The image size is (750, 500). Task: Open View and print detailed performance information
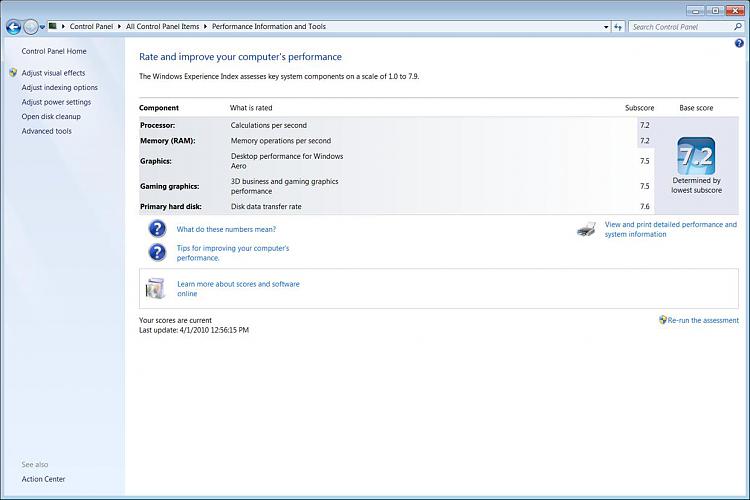(671, 229)
